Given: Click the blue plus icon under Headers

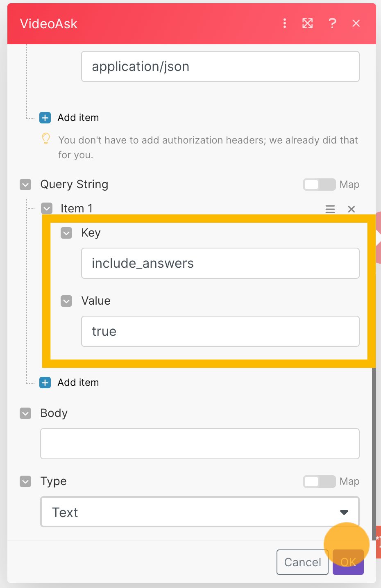Looking at the screenshot, I should 45,118.
